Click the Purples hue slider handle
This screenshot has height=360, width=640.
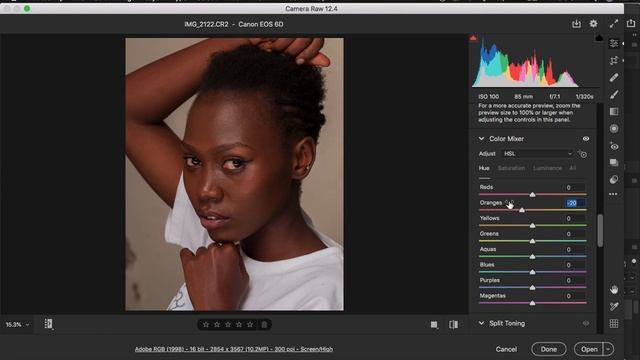[x=532, y=288]
